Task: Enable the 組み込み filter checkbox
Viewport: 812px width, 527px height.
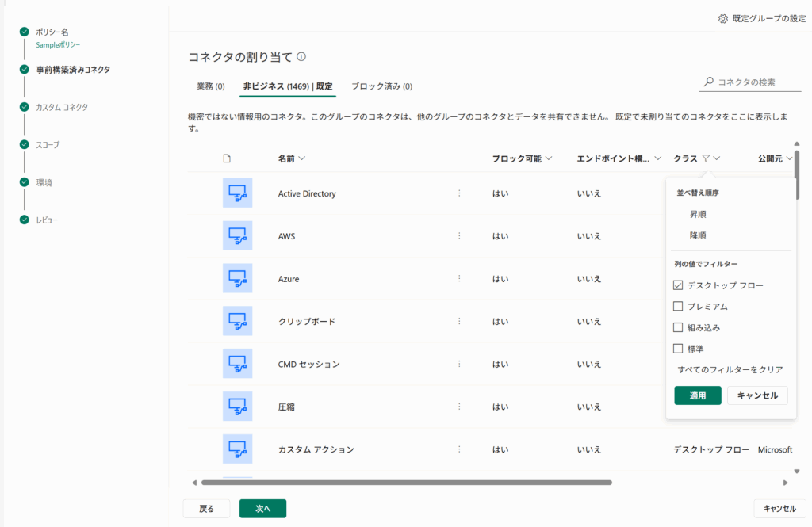Action: pos(678,327)
